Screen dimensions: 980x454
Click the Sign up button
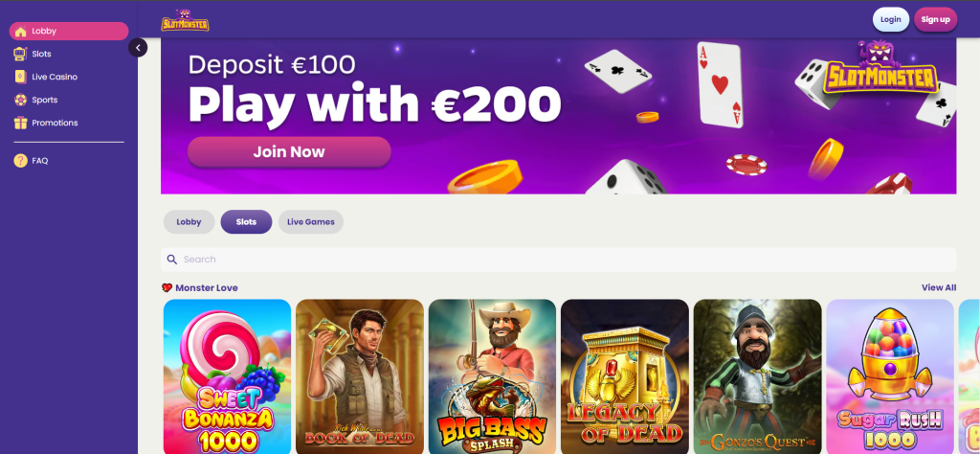coord(936,19)
